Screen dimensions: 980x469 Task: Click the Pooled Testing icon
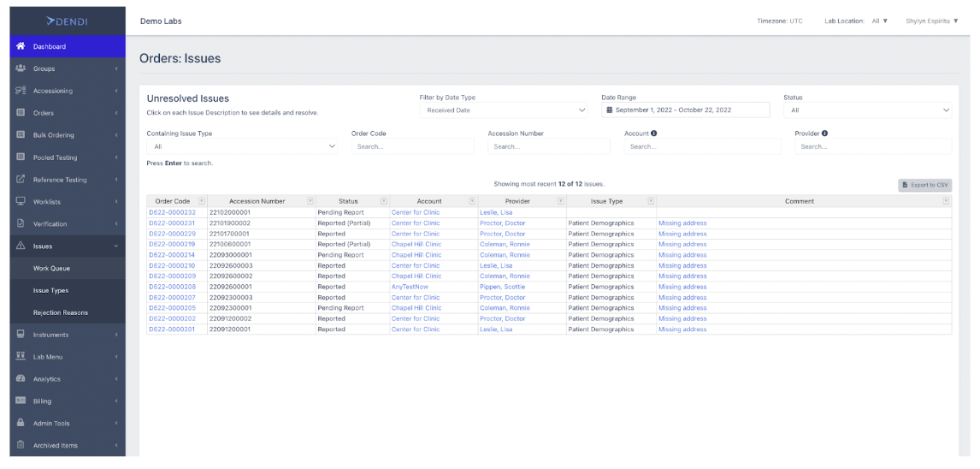click(x=20, y=157)
